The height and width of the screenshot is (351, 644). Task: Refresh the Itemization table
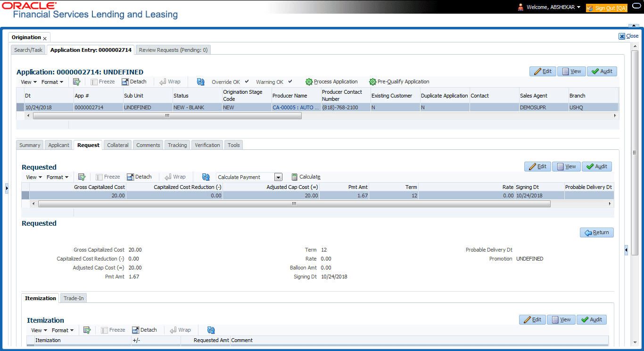211,330
